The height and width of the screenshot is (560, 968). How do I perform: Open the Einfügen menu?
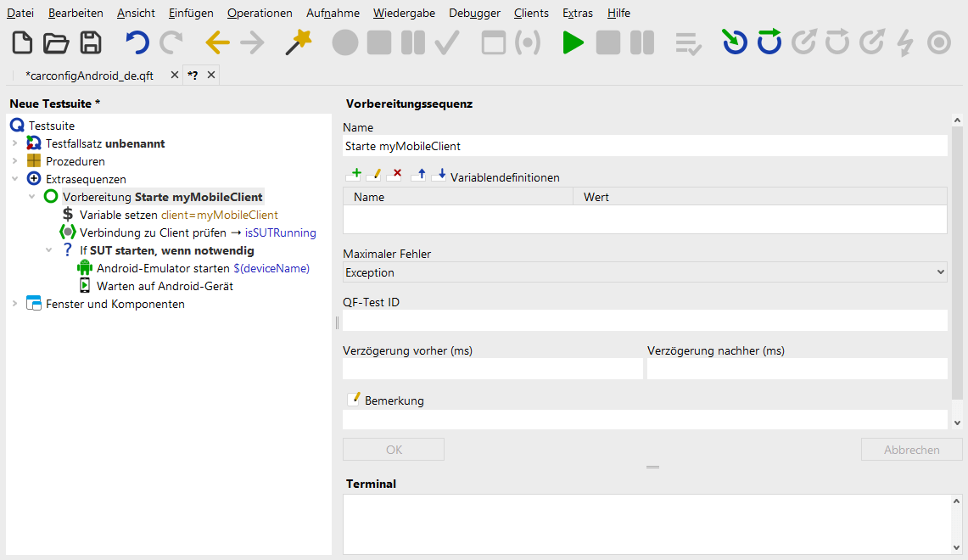(x=191, y=13)
